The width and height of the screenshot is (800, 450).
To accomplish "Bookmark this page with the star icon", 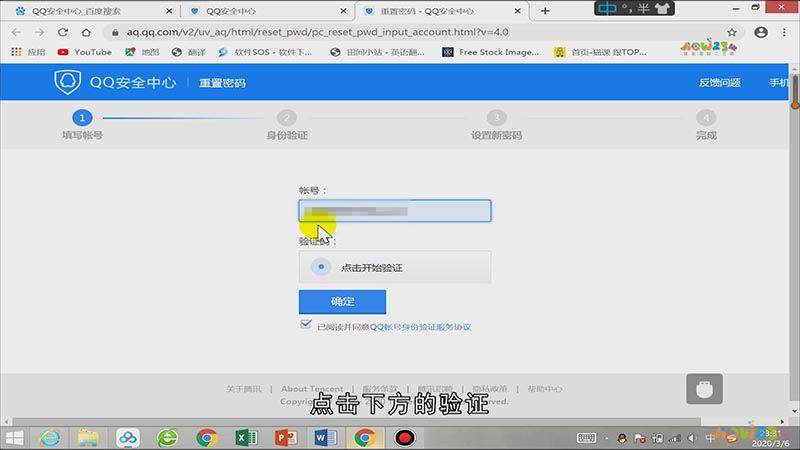I will tap(732, 32).
